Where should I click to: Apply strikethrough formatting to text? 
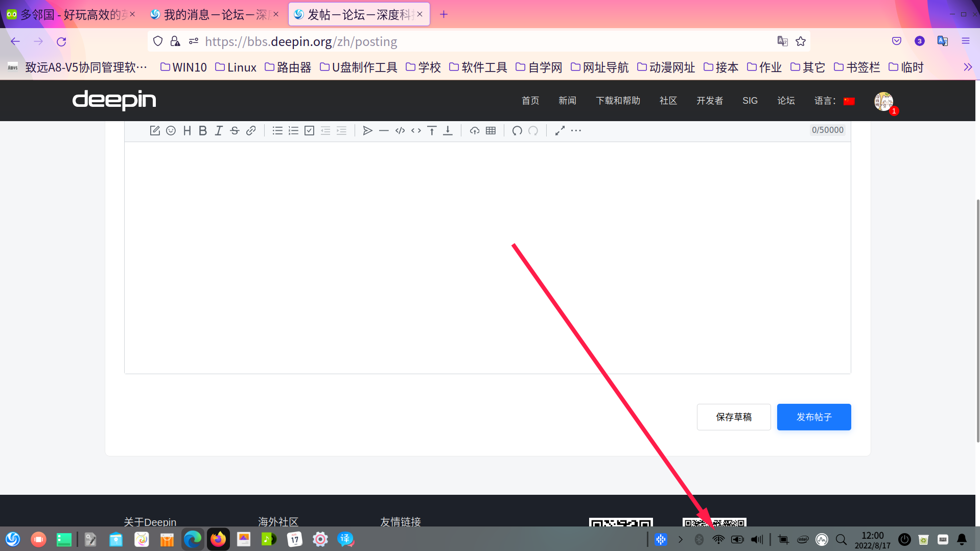tap(234, 131)
